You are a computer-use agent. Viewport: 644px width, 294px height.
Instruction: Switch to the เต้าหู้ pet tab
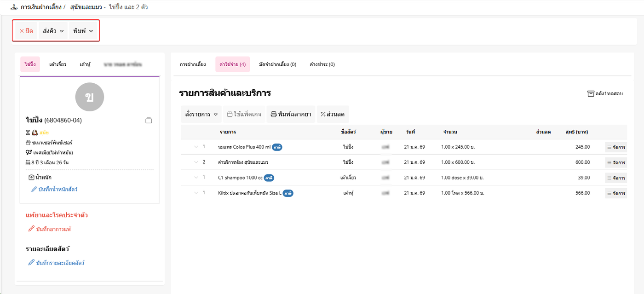point(85,64)
